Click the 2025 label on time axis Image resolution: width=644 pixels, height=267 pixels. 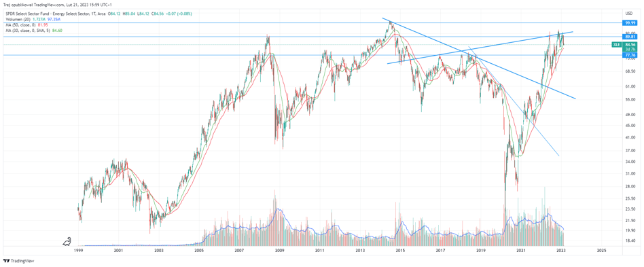point(601,250)
